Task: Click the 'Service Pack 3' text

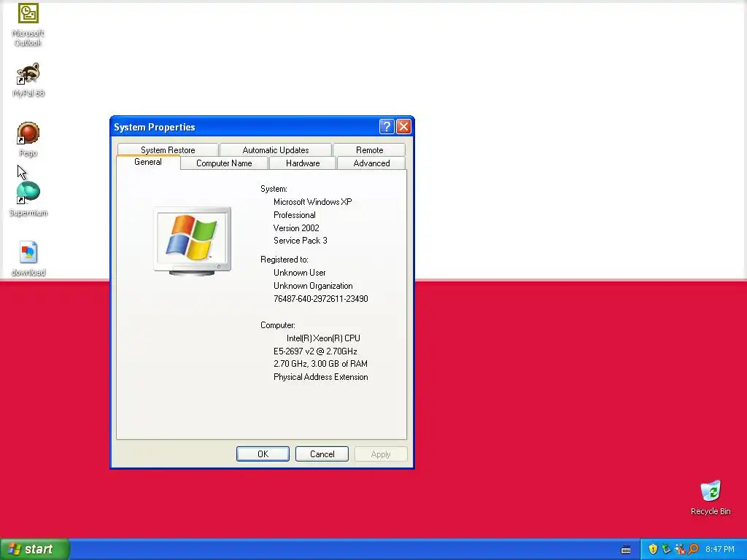Action: pyautogui.click(x=300, y=241)
